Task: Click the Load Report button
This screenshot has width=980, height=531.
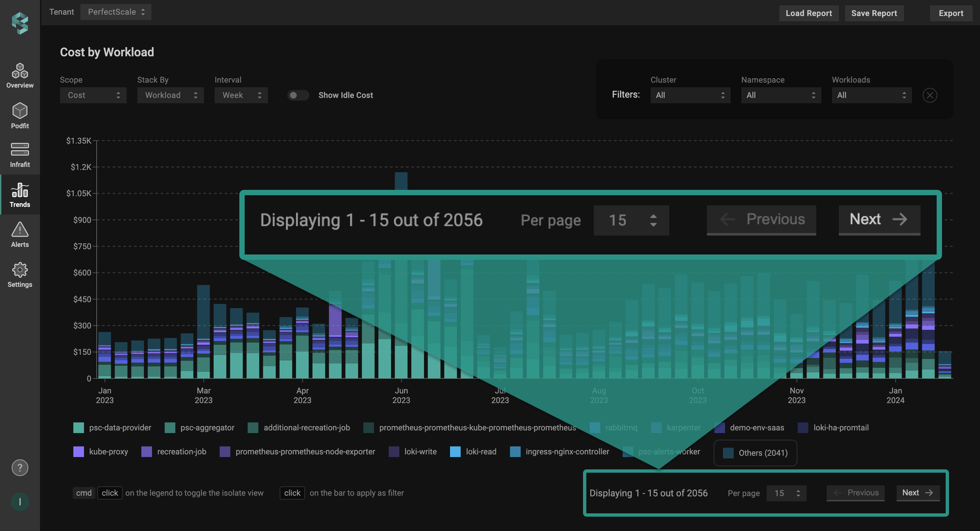Action: (x=808, y=13)
